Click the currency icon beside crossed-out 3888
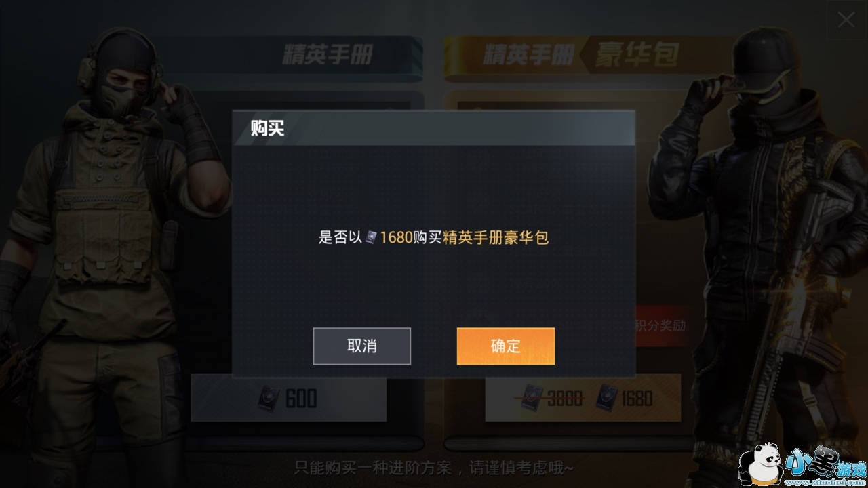Image resolution: width=868 pixels, height=488 pixels. tap(532, 399)
